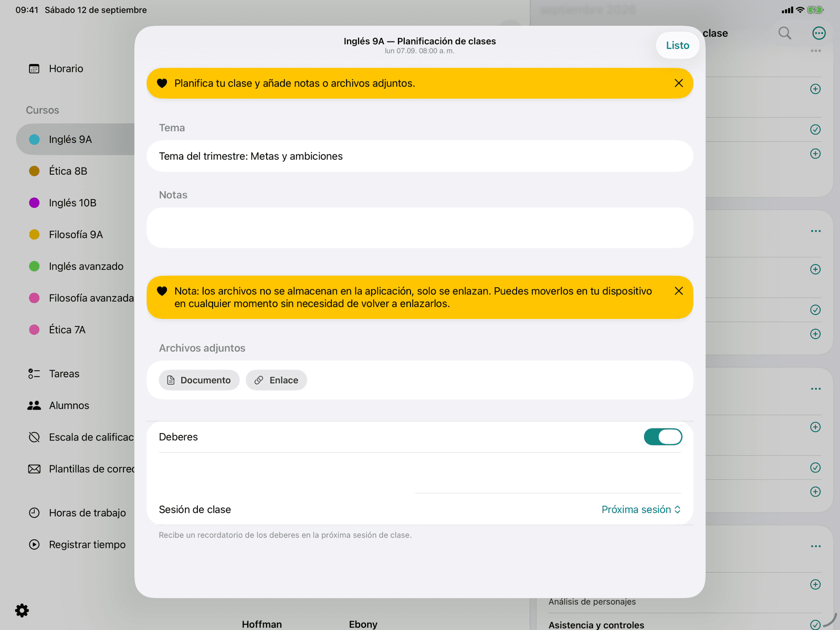840x630 pixels.
Task: Click the plus circle above Análisis de personajes
Action: coord(815,584)
